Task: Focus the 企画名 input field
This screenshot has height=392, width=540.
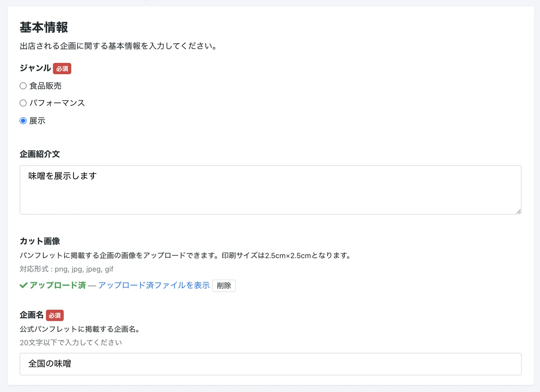Action: click(x=270, y=364)
